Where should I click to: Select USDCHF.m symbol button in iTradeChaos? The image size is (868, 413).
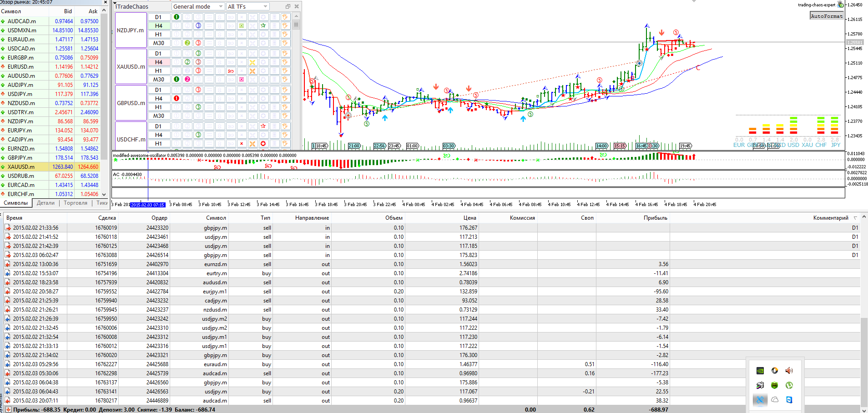131,136
